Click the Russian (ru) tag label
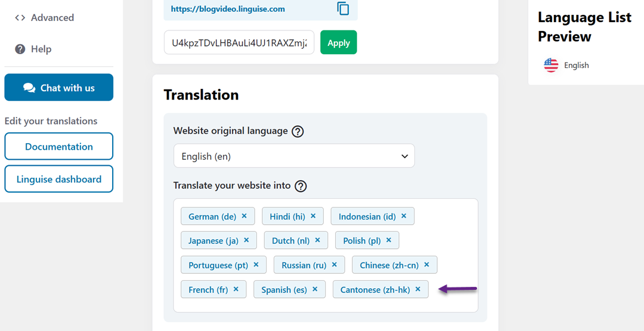The image size is (644, 331). point(304,266)
